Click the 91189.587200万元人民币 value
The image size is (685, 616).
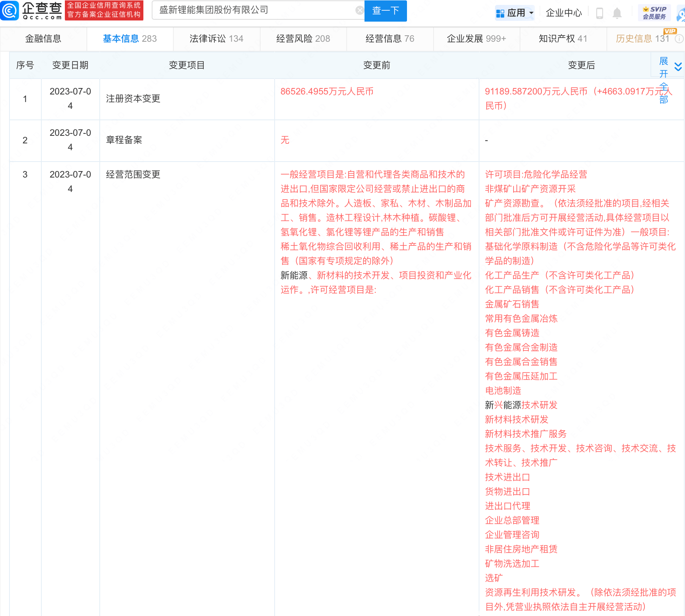click(x=536, y=91)
